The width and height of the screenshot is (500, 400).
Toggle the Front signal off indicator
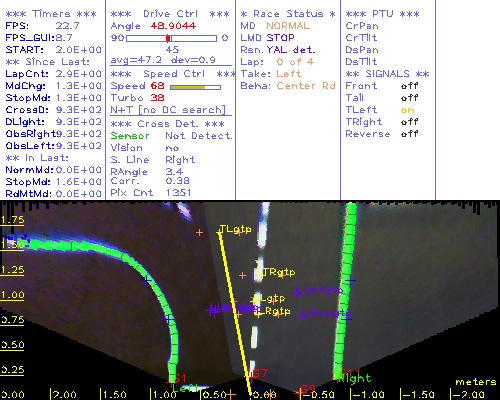coord(409,86)
